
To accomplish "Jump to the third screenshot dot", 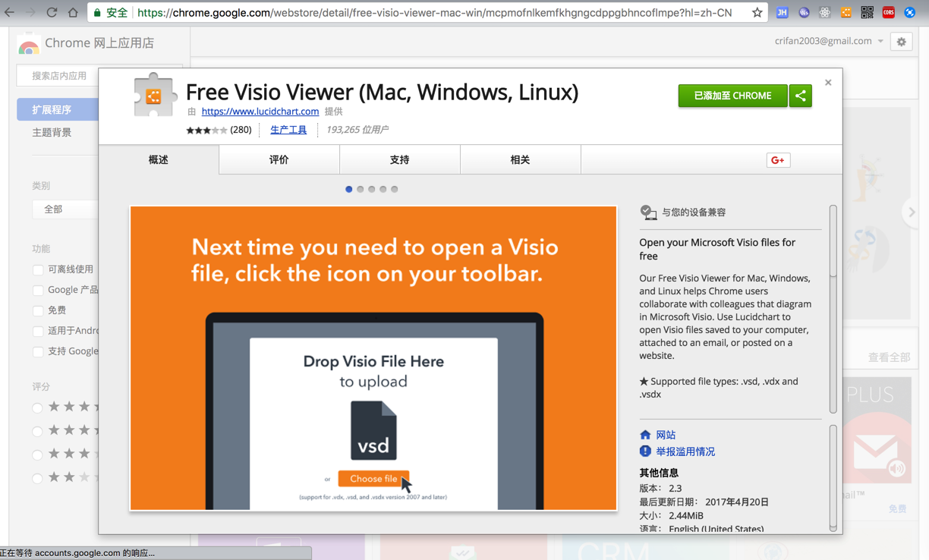I will [x=372, y=189].
